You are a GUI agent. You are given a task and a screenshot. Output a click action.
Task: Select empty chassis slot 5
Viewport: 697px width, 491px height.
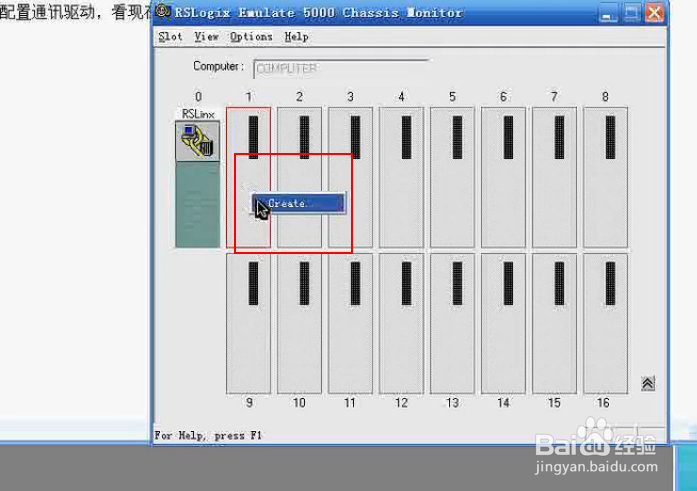click(x=453, y=177)
